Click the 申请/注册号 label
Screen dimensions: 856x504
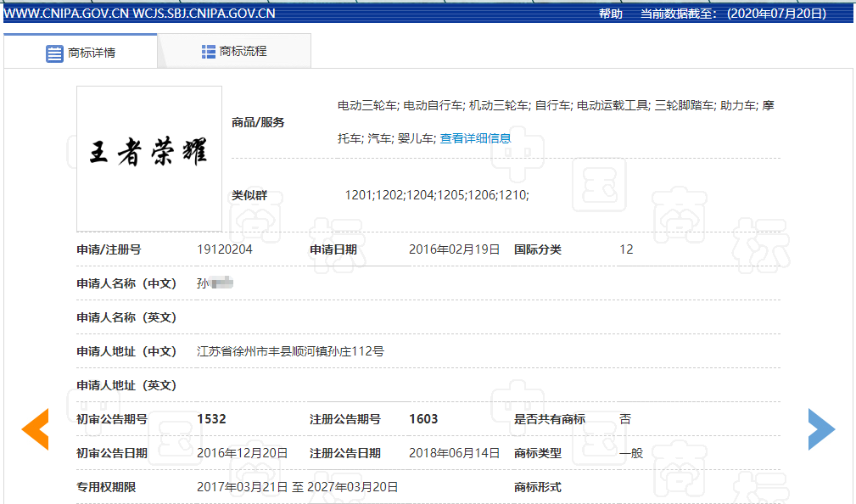(109, 249)
